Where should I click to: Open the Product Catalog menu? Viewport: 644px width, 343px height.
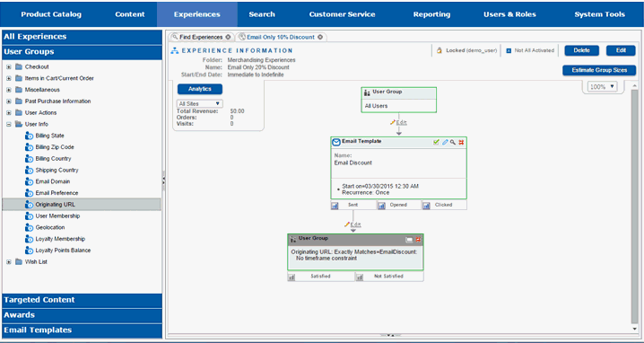pos(51,14)
